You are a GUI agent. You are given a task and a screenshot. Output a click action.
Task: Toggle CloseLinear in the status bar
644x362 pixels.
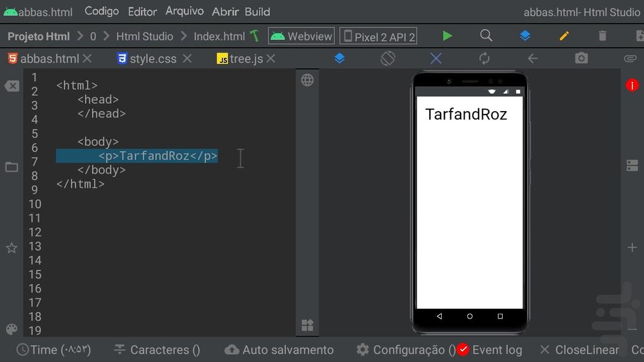(580, 349)
